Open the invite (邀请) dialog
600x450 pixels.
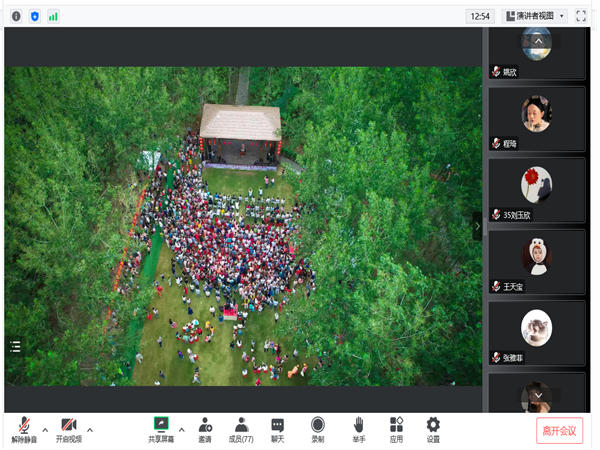point(204,429)
